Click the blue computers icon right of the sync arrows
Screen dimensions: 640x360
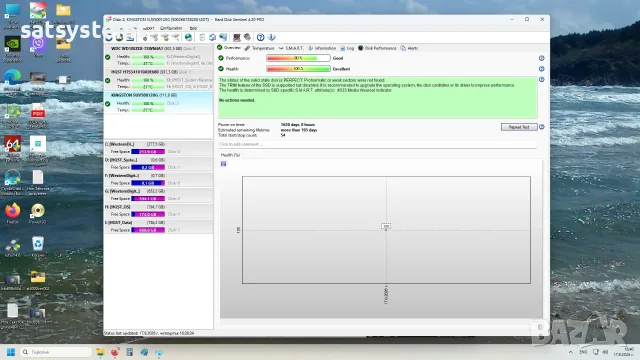click(223, 38)
